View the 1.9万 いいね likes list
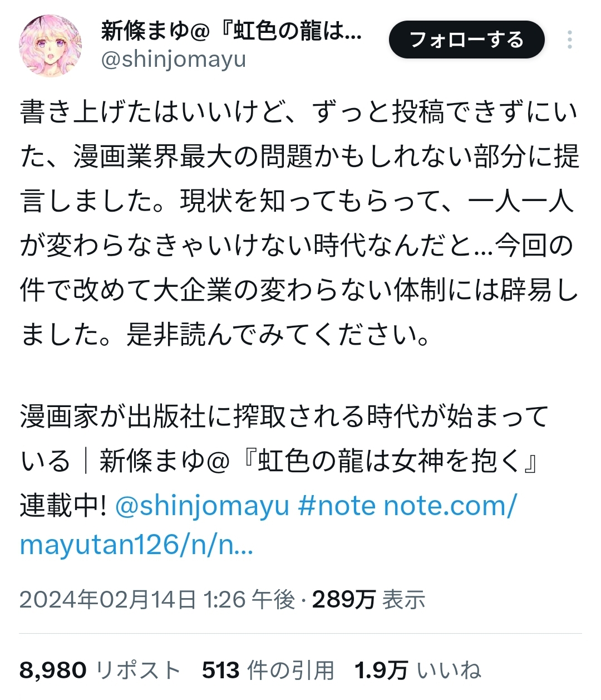The width and height of the screenshot is (601, 700). pyautogui.click(x=418, y=670)
